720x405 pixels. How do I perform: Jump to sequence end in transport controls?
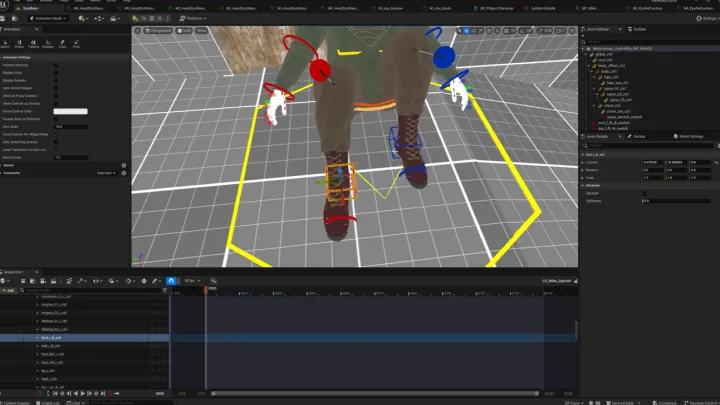103,394
